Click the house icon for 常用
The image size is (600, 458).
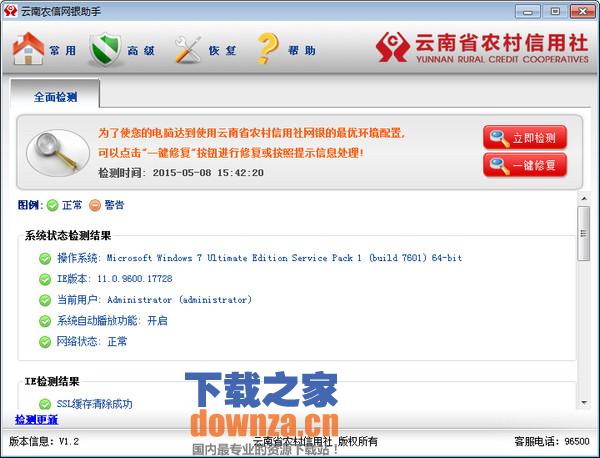(29, 48)
